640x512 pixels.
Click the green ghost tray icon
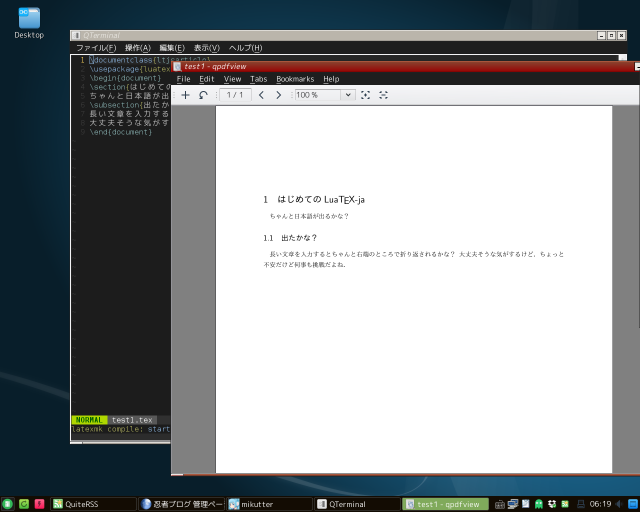(539, 504)
